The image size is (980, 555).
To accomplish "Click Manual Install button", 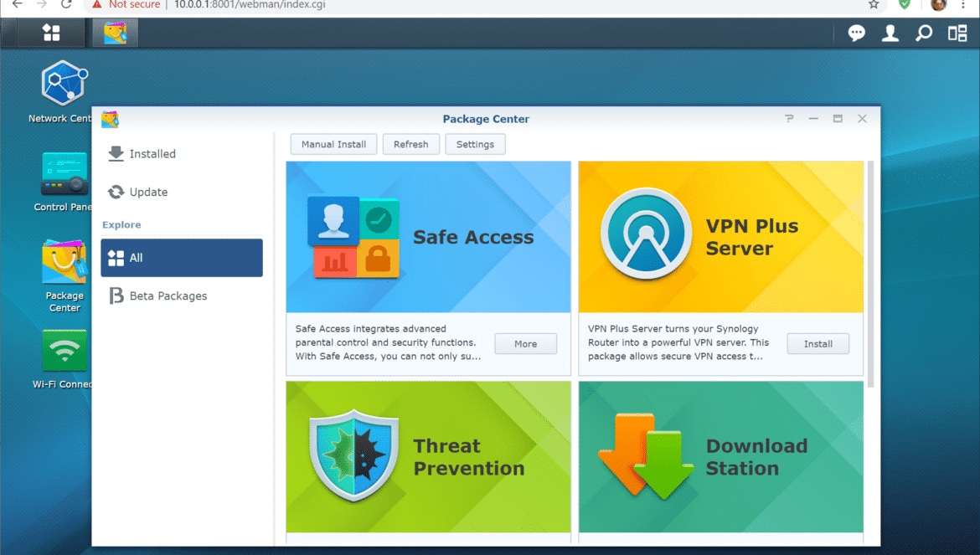I will coord(333,144).
